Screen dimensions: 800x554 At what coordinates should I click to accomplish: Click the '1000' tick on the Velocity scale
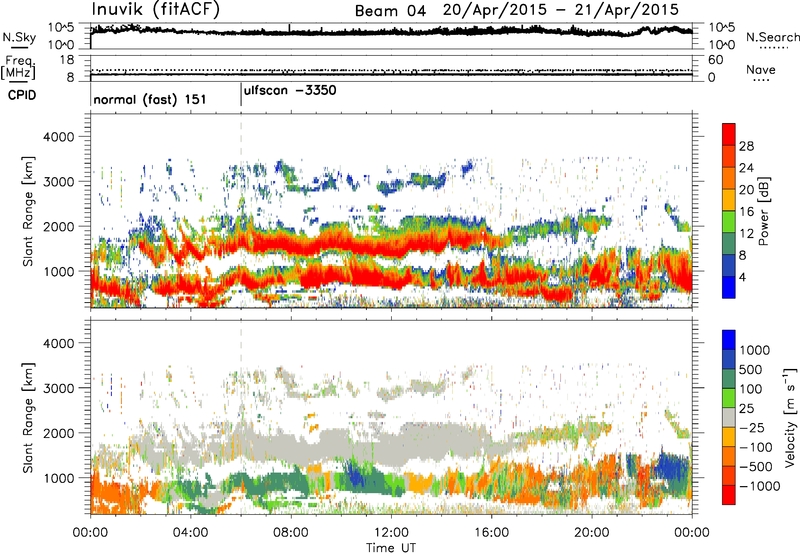click(755, 350)
